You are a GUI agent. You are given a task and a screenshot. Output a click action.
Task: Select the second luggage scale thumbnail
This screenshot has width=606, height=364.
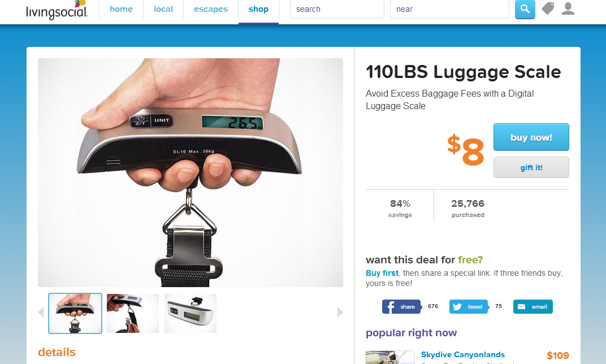point(132,313)
